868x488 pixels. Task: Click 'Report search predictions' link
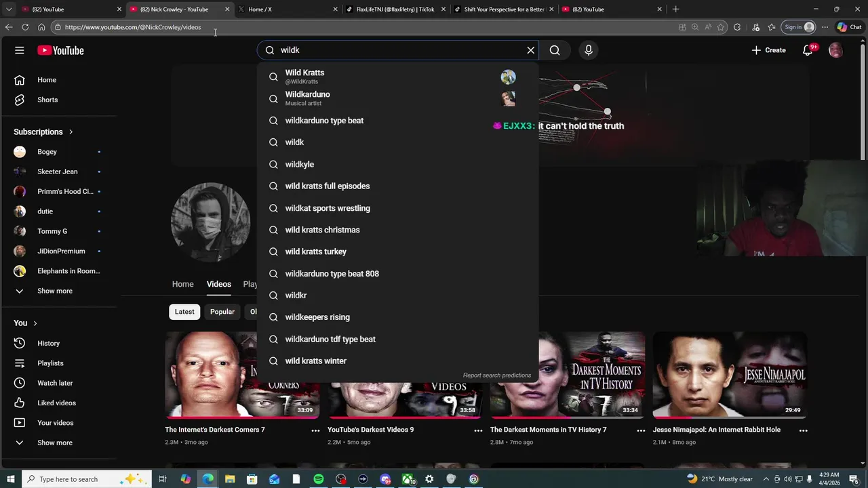(497, 375)
